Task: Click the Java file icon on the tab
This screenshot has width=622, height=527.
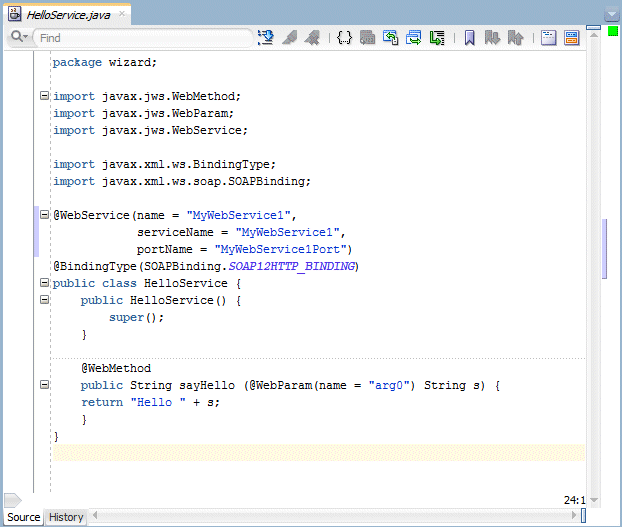Action: click(15, 14)
